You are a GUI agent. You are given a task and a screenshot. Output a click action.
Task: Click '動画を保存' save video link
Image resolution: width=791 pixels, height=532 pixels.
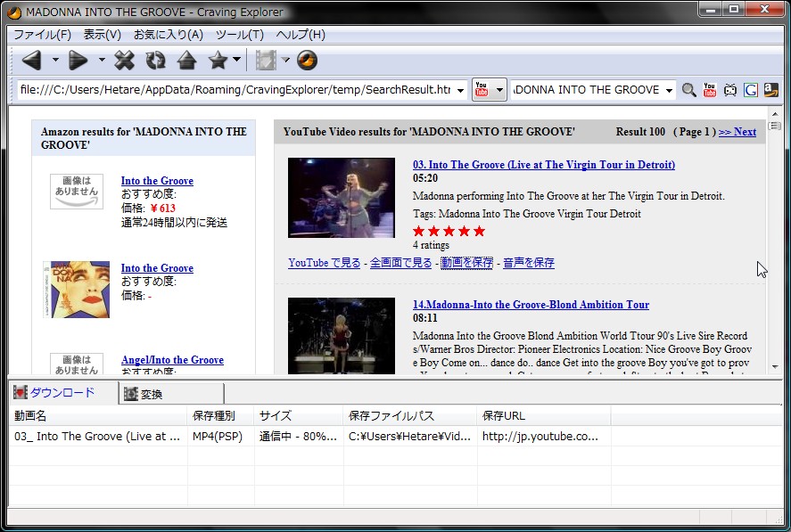(x=466, y=263)
